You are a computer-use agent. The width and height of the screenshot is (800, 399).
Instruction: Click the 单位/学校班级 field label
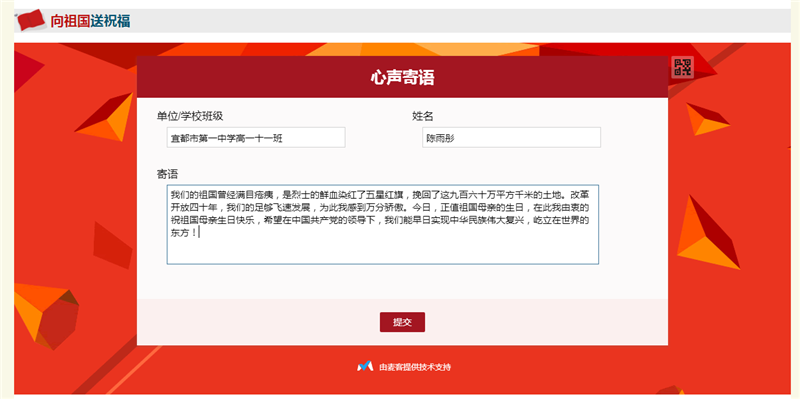pyautogui.click(x=190, y=116)
